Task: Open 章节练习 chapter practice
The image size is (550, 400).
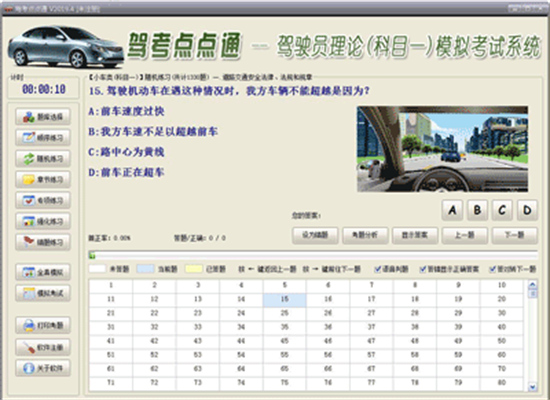Action: click(43, 179)
